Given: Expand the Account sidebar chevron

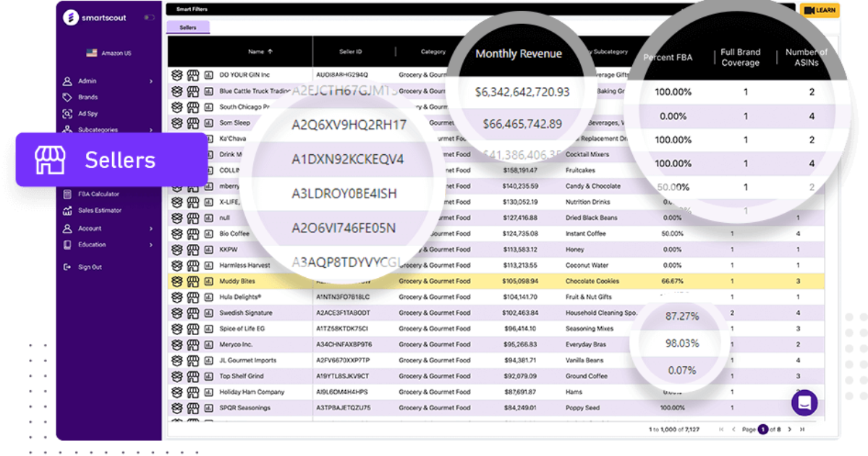Looking at the screenshot, I should tap(151, 229).
